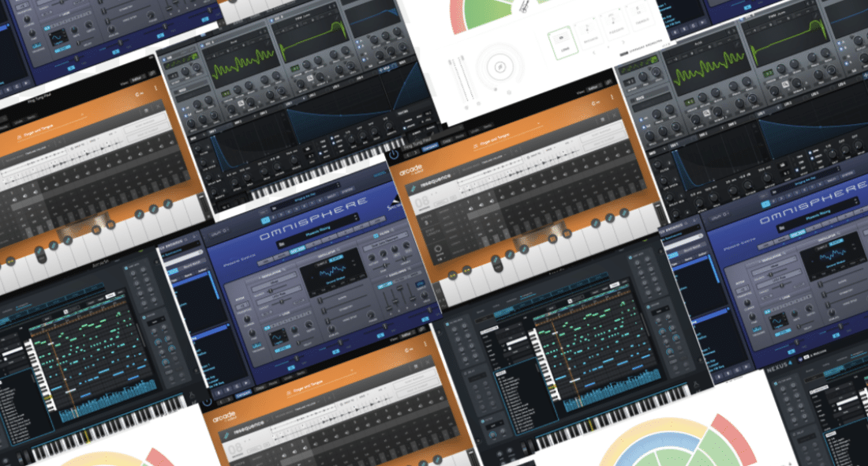Click the 08 step count in middle Arcade resequence

[422, 203]
